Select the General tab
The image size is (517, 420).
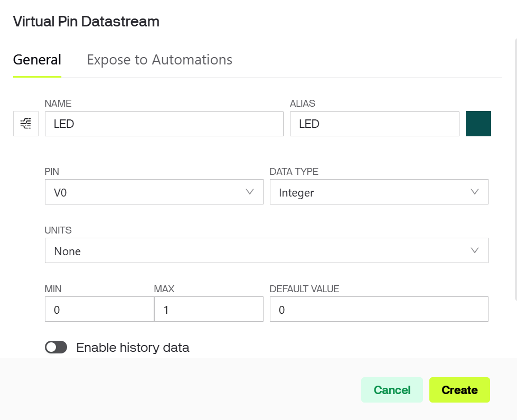37,60
